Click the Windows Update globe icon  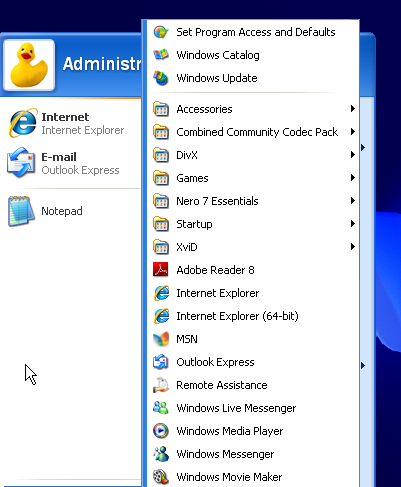tap(161, 78)
